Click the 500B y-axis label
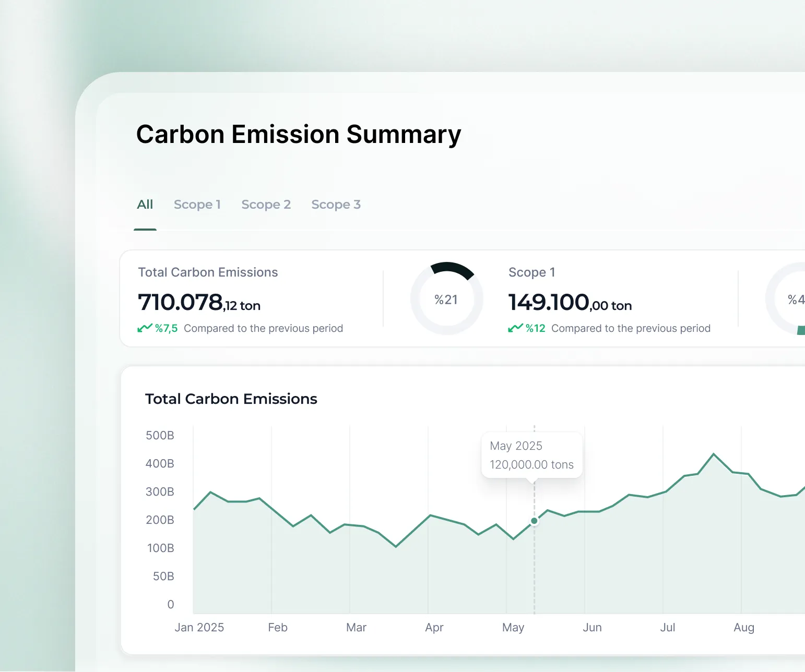Viewport: 805px width, 672px height. [160, 435]
